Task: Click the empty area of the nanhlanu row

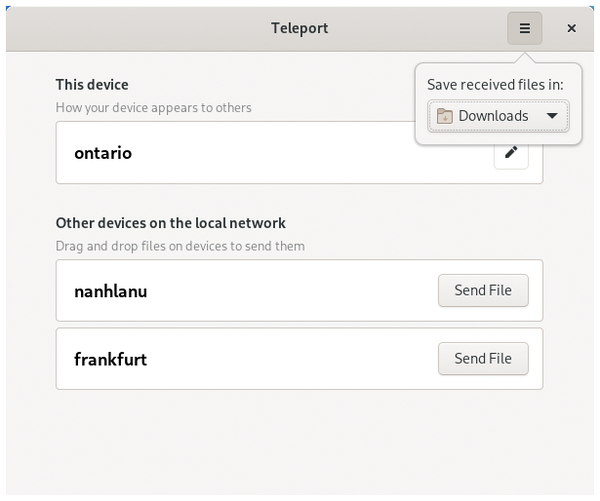Action: tap(291, 291)
